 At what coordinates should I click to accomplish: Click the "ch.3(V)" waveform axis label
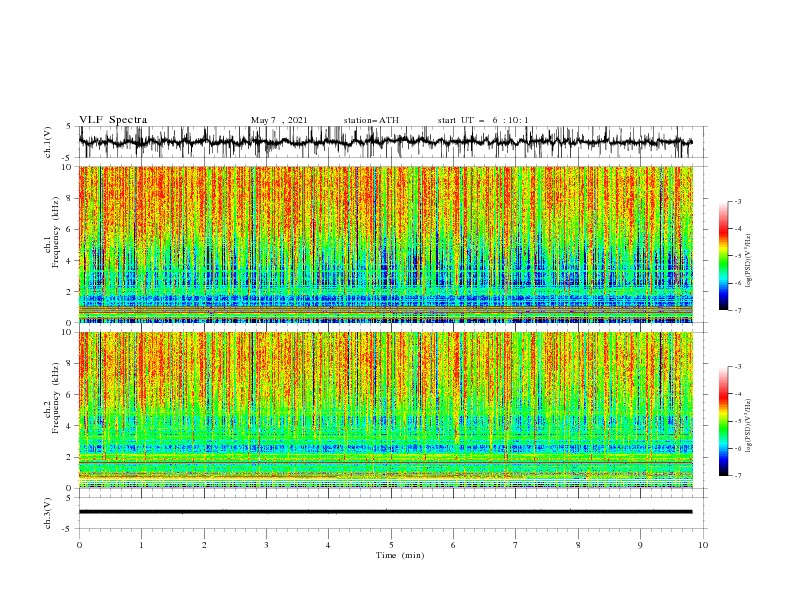coord(48,513)
